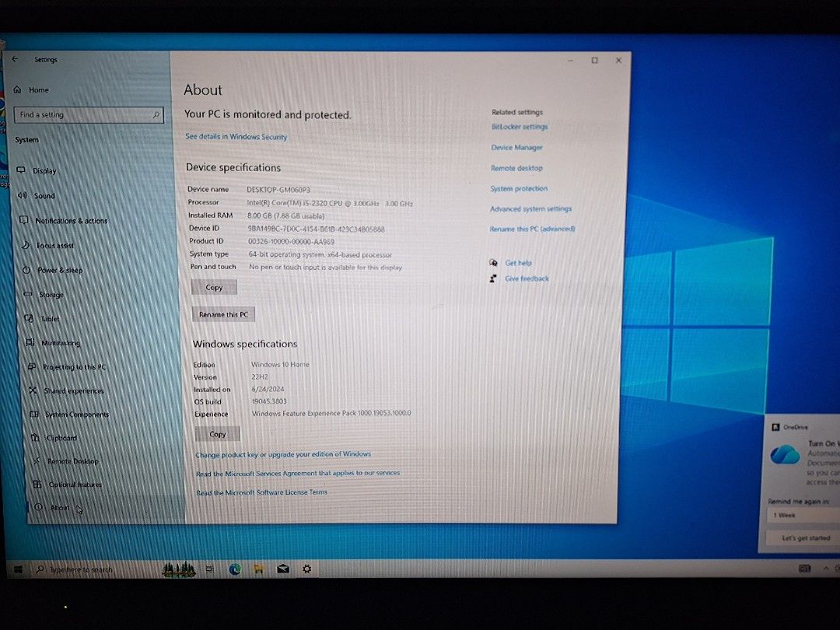This screenshot has height=630, width=840.
Task: Open Change product key or upgrade link
Action: click(283, 454)
